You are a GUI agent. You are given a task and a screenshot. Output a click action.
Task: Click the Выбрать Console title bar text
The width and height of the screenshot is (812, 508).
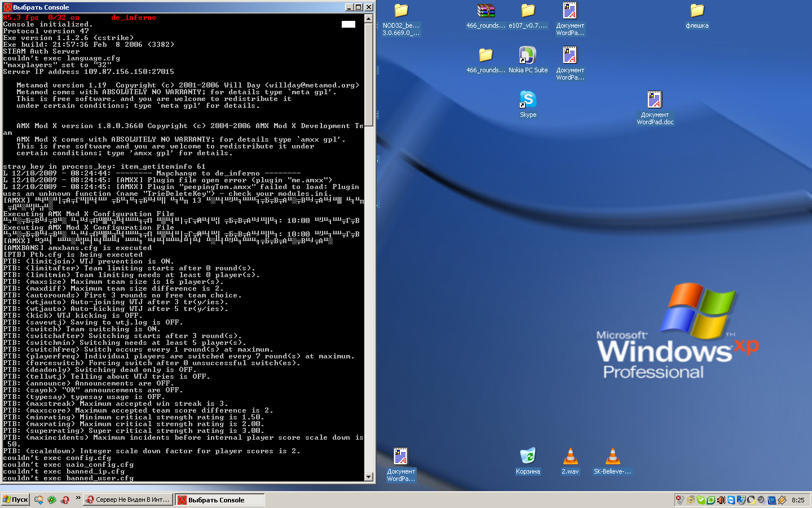(41, 7)
